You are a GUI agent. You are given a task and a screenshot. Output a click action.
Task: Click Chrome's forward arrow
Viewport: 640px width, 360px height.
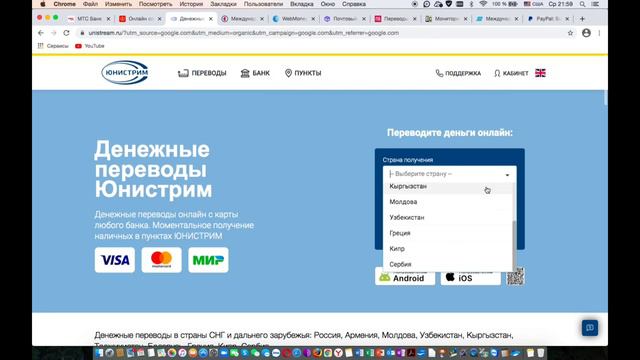(53, 33)
